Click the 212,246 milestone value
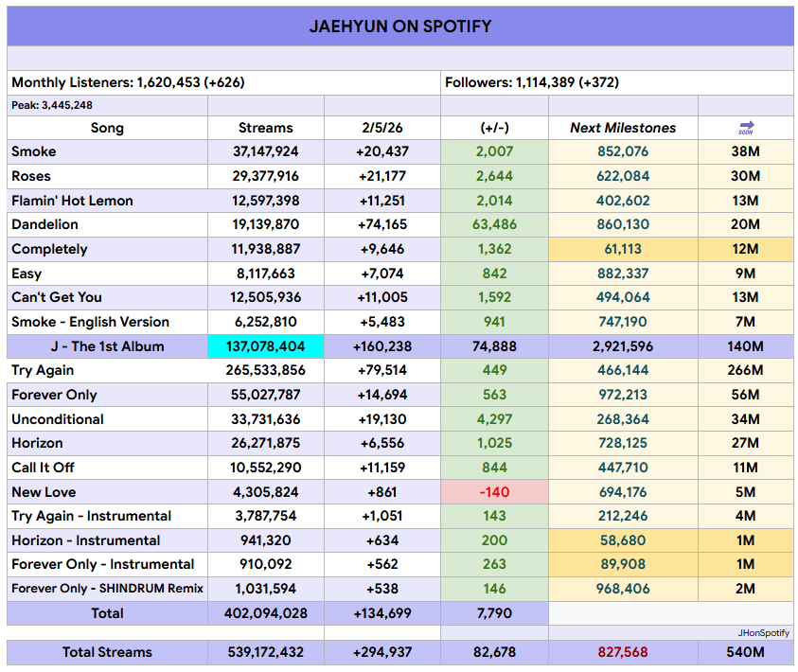 click(x=623, y=517)
